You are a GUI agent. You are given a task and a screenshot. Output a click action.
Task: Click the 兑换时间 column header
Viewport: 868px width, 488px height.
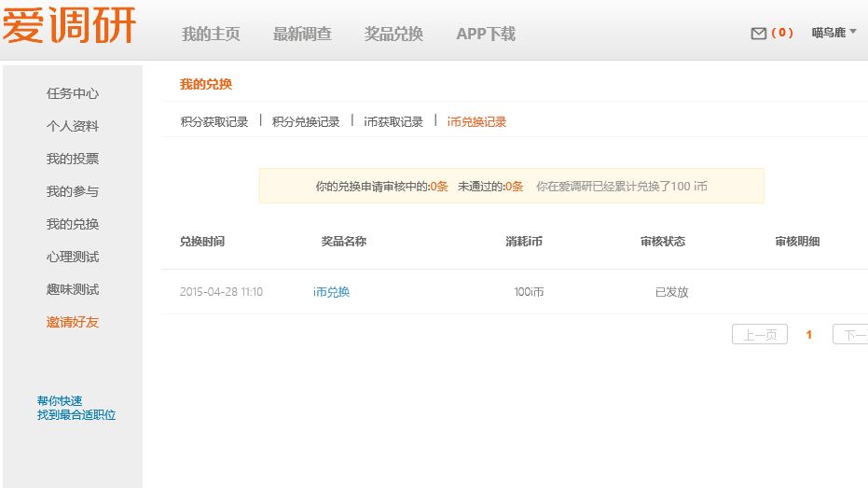(202, 242)
